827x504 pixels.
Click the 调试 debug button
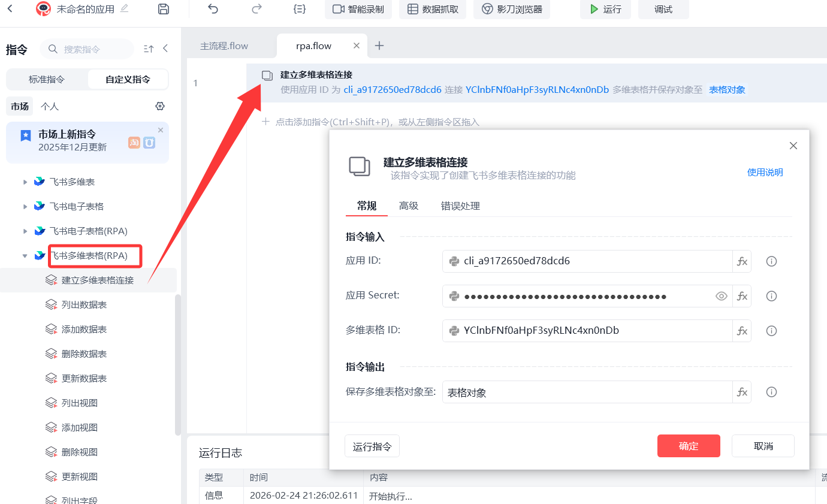click(663, 9)
